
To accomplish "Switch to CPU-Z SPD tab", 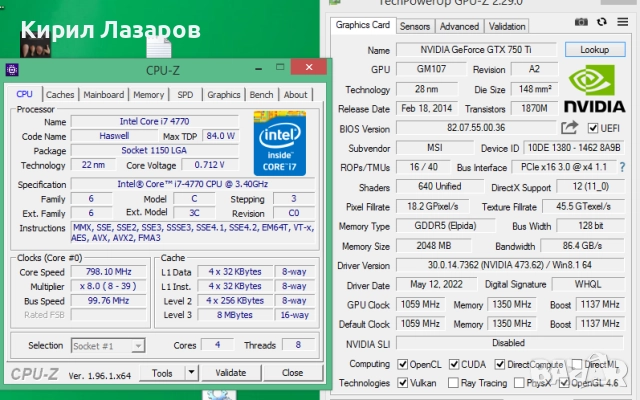I will (185, 95).
